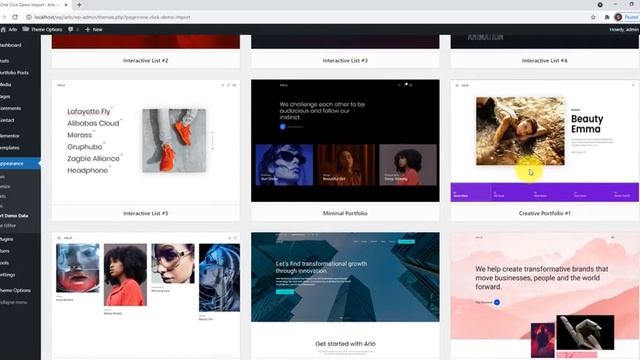Screen dimensions: 640x360
Task: Select the Interactive List #5 demo preview
Action: (x=146, y=141)
